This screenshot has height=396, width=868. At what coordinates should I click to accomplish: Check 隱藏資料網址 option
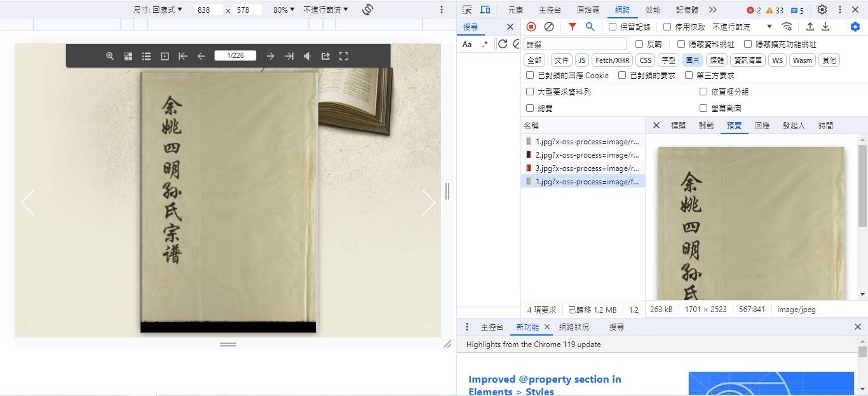point(681,44)
